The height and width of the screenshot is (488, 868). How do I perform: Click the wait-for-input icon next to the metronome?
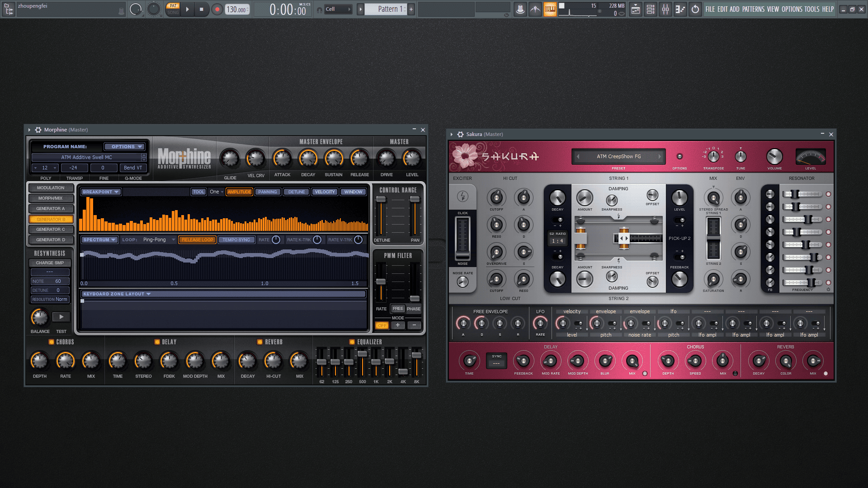point(535,9)
